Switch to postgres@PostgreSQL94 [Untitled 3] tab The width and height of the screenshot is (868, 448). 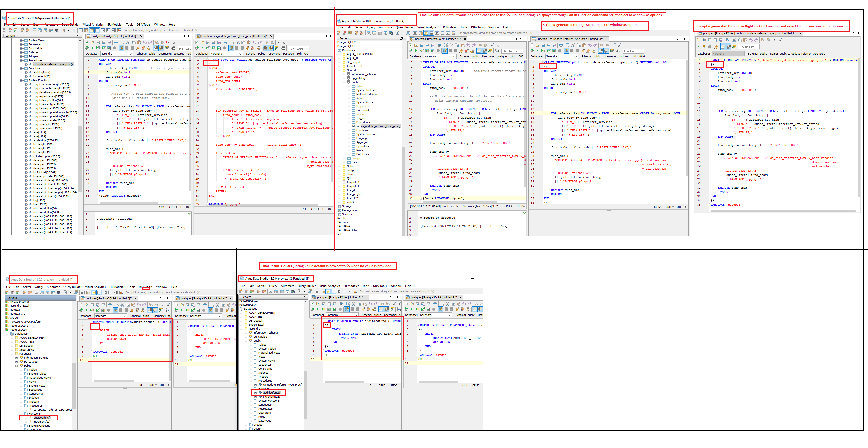click(x=108, y=298)
